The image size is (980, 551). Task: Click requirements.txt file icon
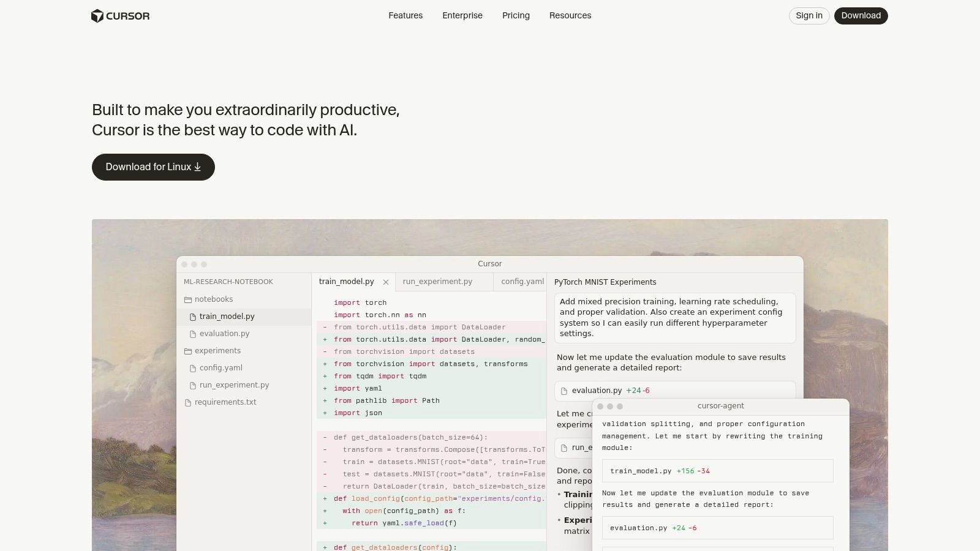188,403
